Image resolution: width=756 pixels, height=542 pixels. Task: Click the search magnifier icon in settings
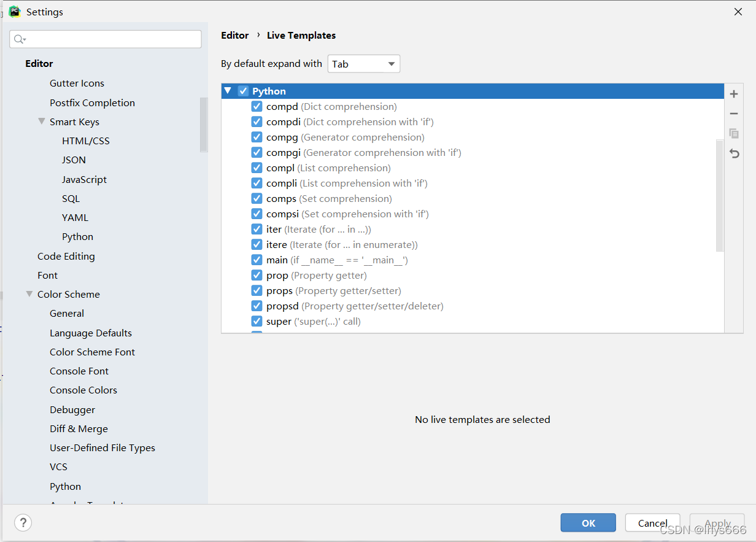19,39
